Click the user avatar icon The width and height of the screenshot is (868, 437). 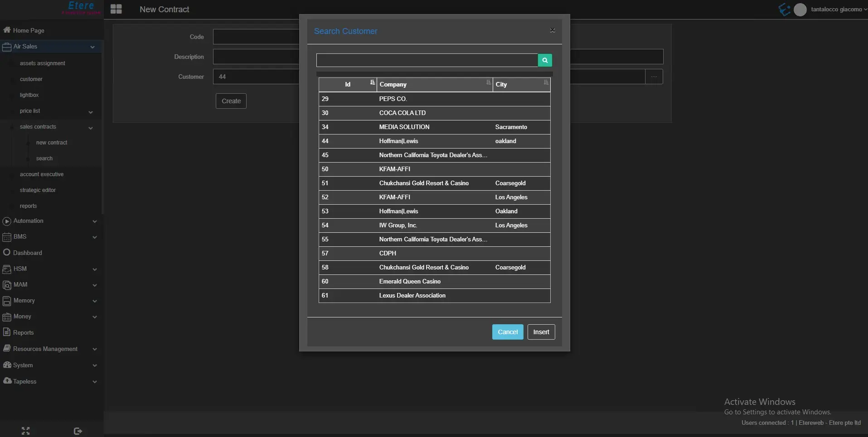pyautogui.click(x=800, y=10)
